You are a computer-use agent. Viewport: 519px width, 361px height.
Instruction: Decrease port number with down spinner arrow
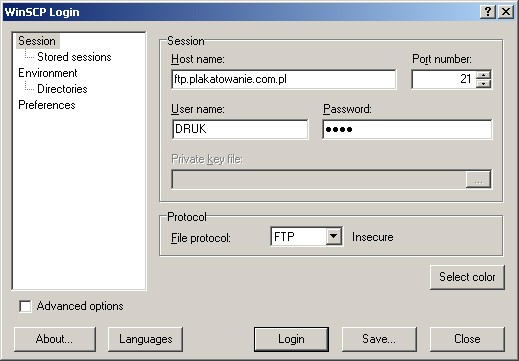[x=483, y=84]
